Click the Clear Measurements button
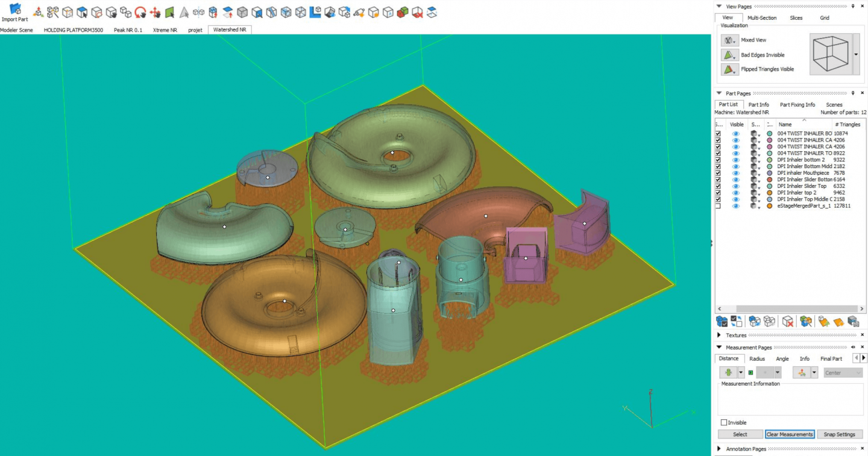The image size is (868, 456). pos(790,434)
